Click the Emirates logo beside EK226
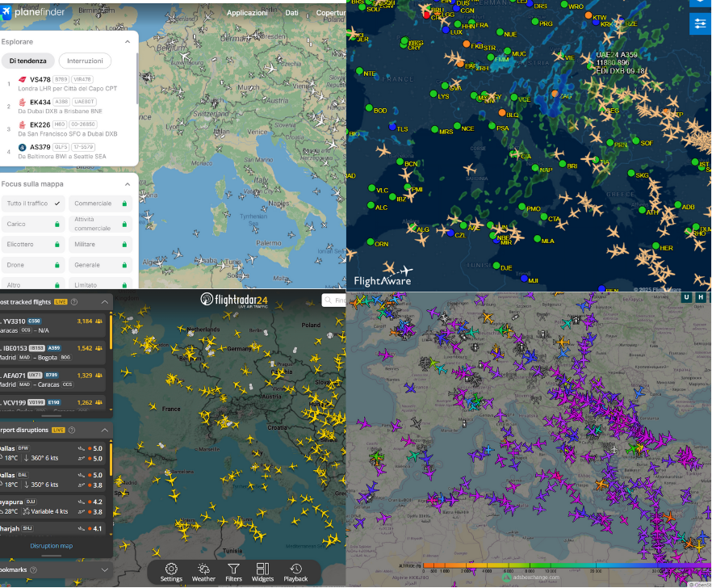The width and height of the screenshot is (712, 588). click(22, 124)
